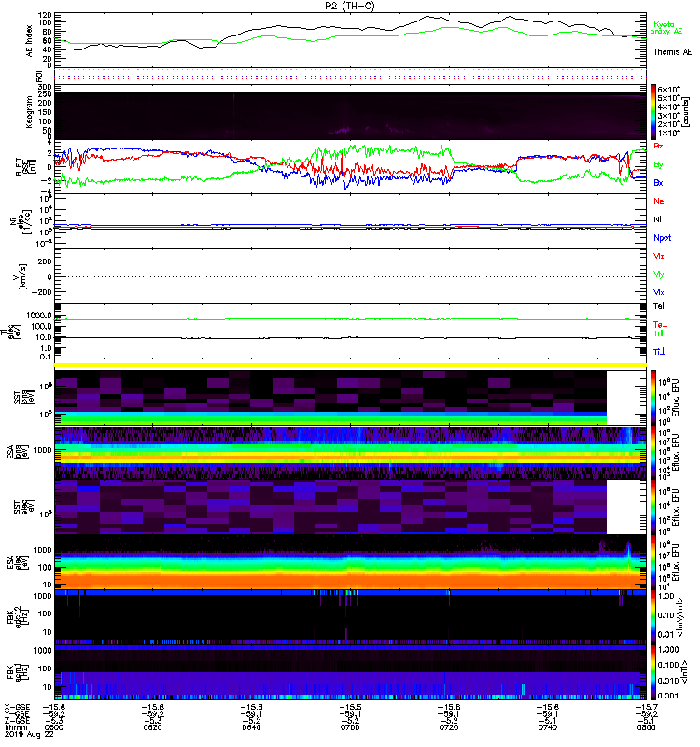Screen dimensions: 700x747
Task: Click the -15.7 X-GSE value
Action: (646, 708)
